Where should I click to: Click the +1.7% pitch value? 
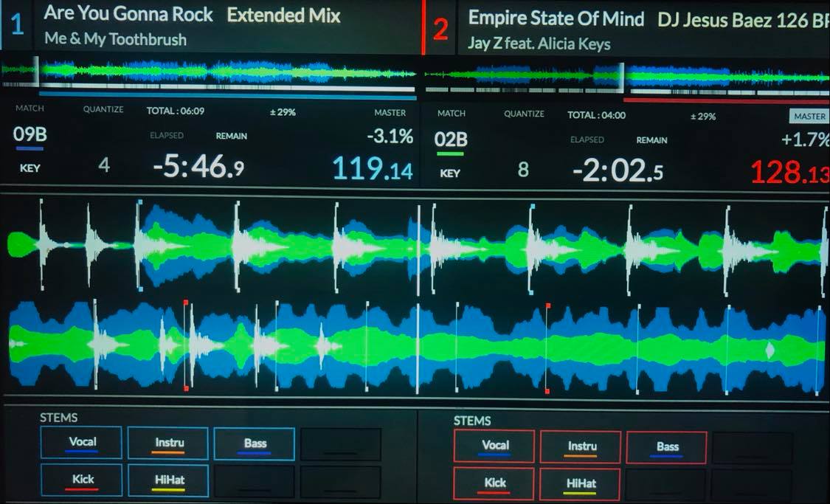(805, 139)
